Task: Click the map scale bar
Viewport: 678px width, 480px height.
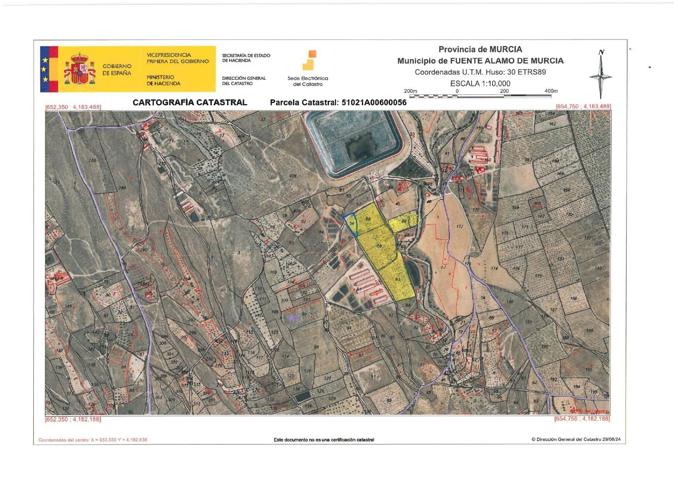Action: point(481,95)
